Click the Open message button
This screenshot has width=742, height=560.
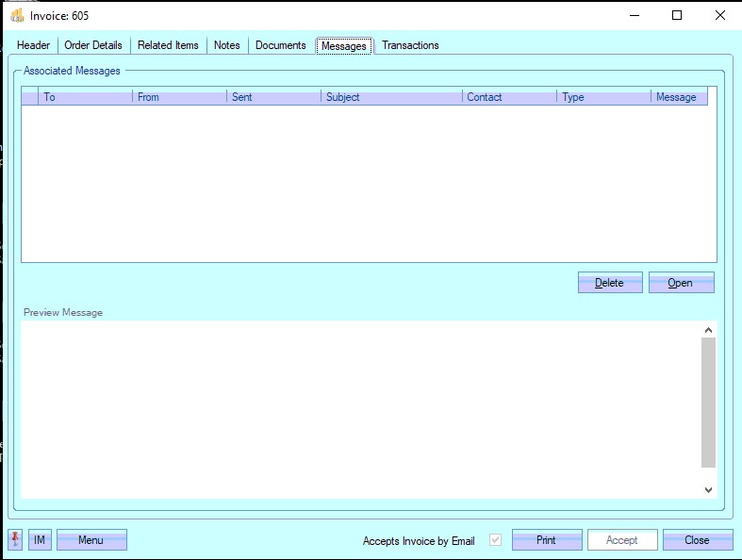tap(681, 283)
